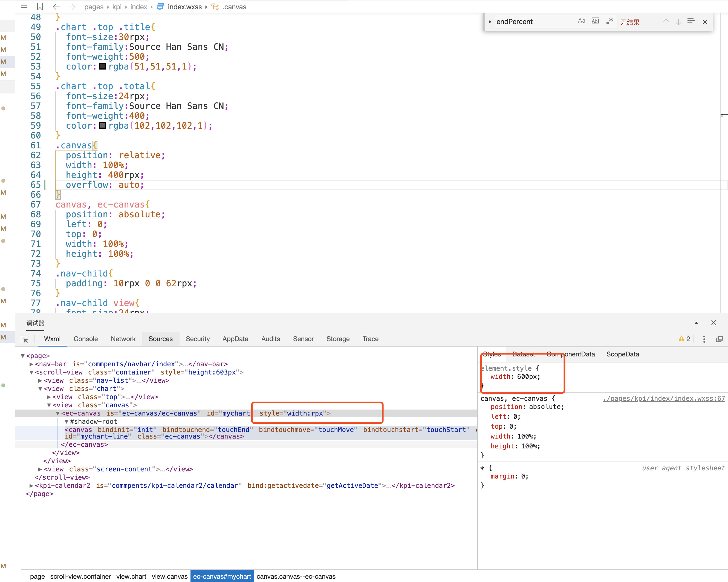The width and height of the screenshot is (728, 582).
Task: Open the debugger three-dot more menu
Action: (704, 339)
